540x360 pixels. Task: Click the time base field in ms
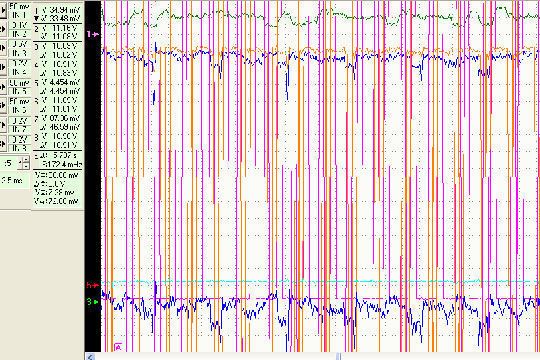[14, 180]
